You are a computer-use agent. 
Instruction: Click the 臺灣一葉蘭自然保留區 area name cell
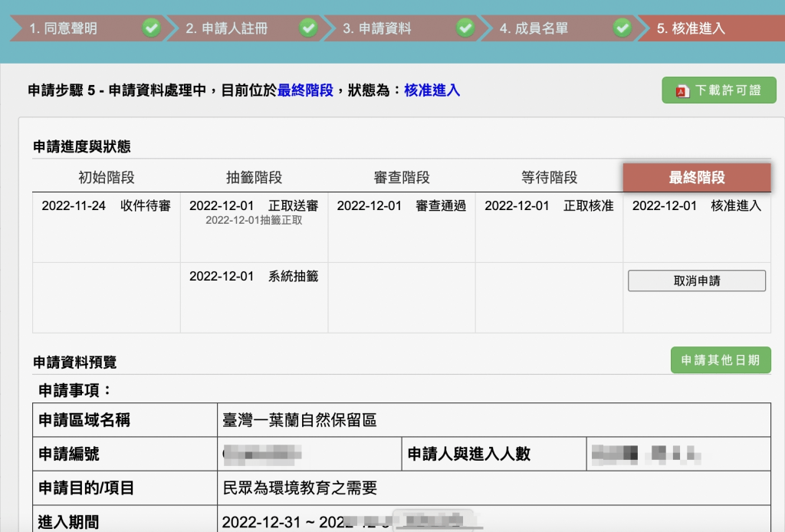click(299, 420)
